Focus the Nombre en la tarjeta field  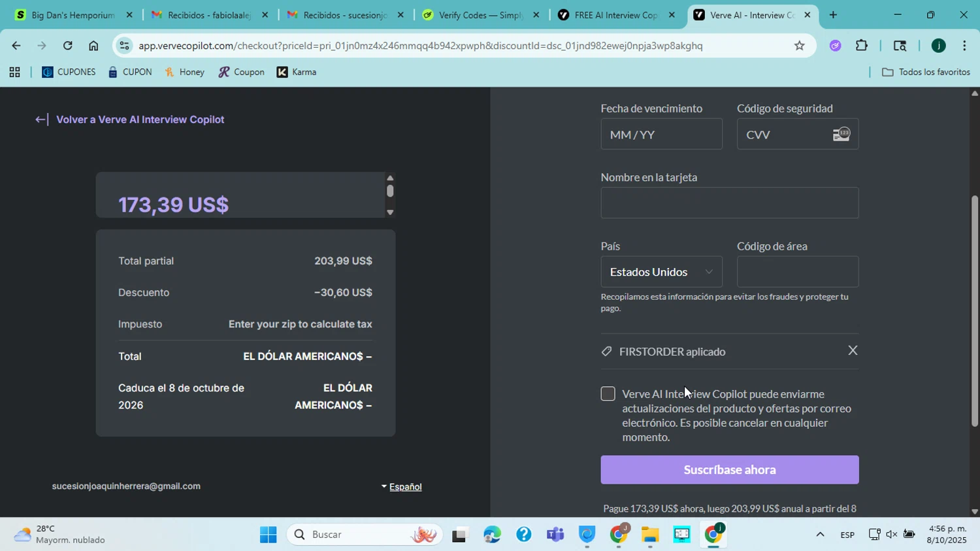click(729, 203)
